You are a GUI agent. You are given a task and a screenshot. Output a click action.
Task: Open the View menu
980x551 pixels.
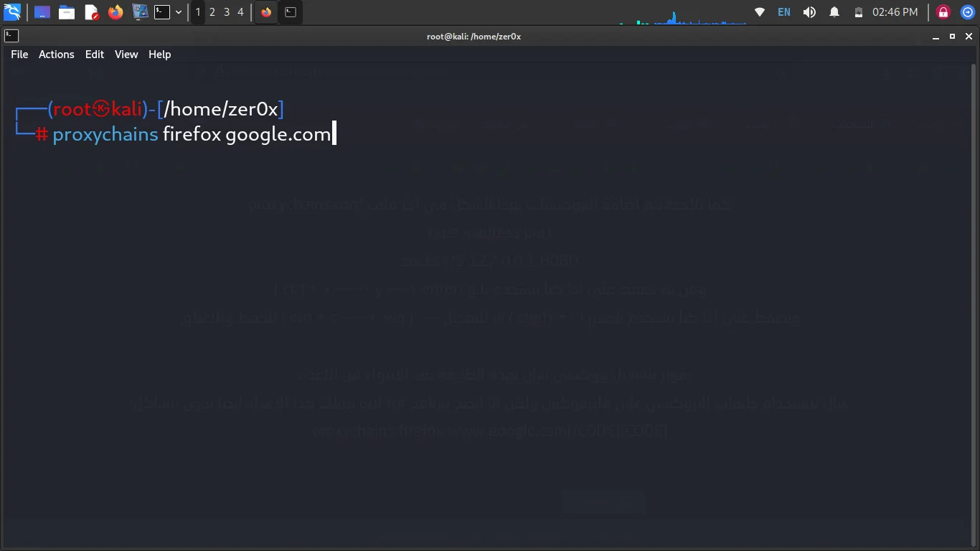(x=126, y=55)
